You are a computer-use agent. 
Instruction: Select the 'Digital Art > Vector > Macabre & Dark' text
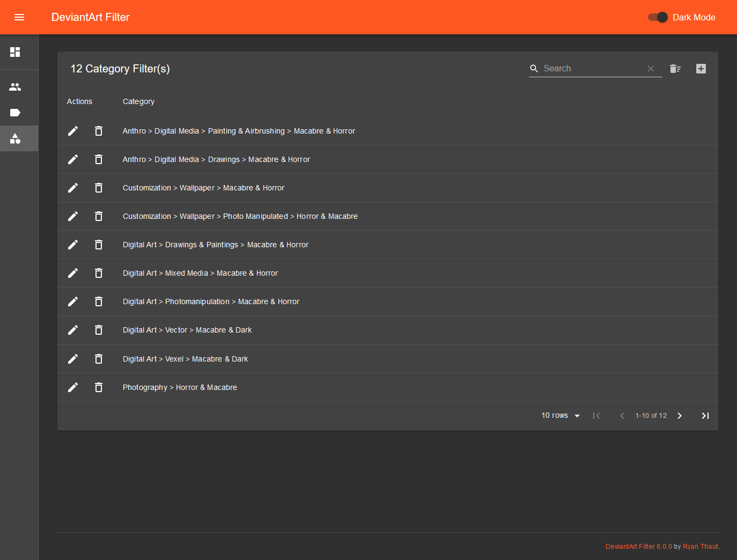click(x=187, y=330)
